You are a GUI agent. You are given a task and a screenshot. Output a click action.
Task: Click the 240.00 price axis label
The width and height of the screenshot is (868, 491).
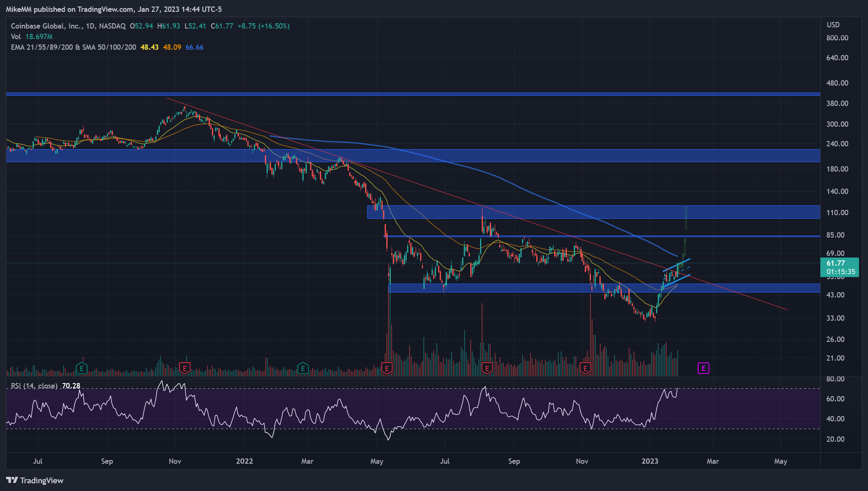(x=837, y=144)
